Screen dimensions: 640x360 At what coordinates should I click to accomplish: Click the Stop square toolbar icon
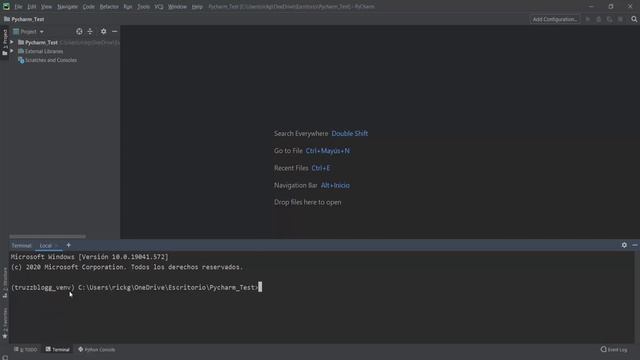(620, 19)
